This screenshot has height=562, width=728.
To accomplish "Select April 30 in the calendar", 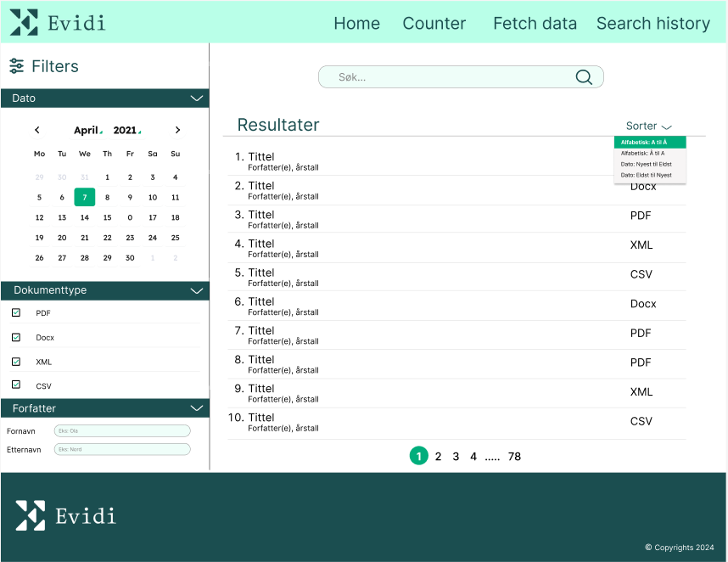I will tap(130, 258).
